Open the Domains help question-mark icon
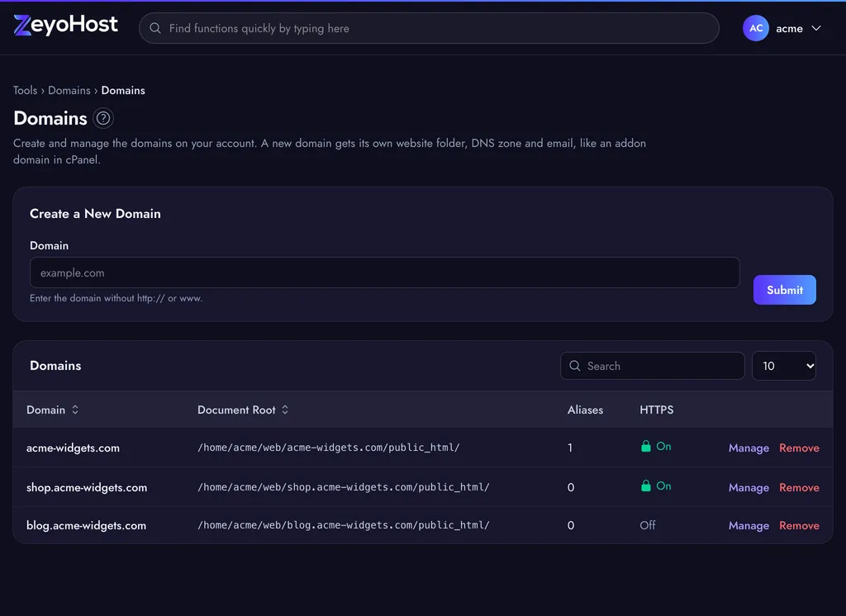The height and width of the screenshot is (616, 846). (x=103, y=118)
